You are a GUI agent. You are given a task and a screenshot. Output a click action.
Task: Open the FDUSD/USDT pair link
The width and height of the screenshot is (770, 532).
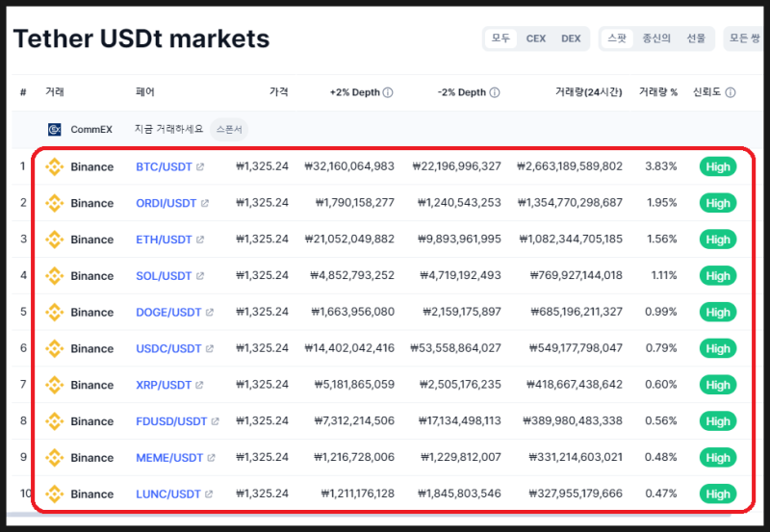171,421
